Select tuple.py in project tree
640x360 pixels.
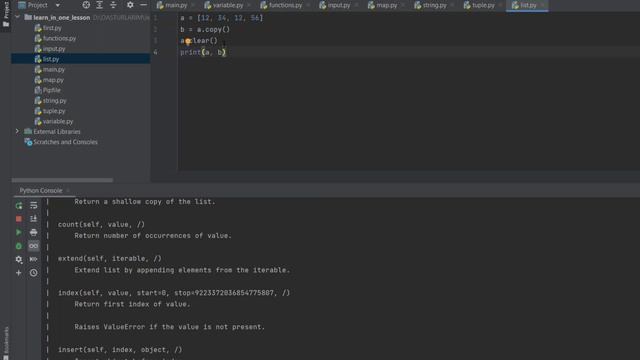pyautogui.click(x=54, y=111)
